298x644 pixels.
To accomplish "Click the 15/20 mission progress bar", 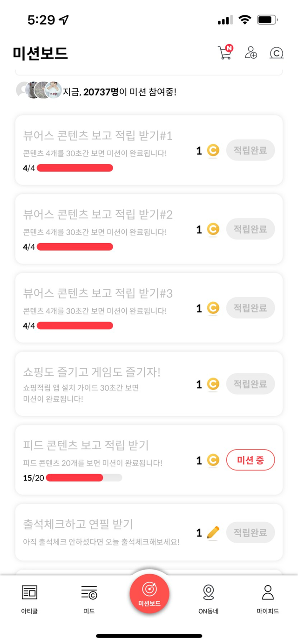I will coord(84,478).
